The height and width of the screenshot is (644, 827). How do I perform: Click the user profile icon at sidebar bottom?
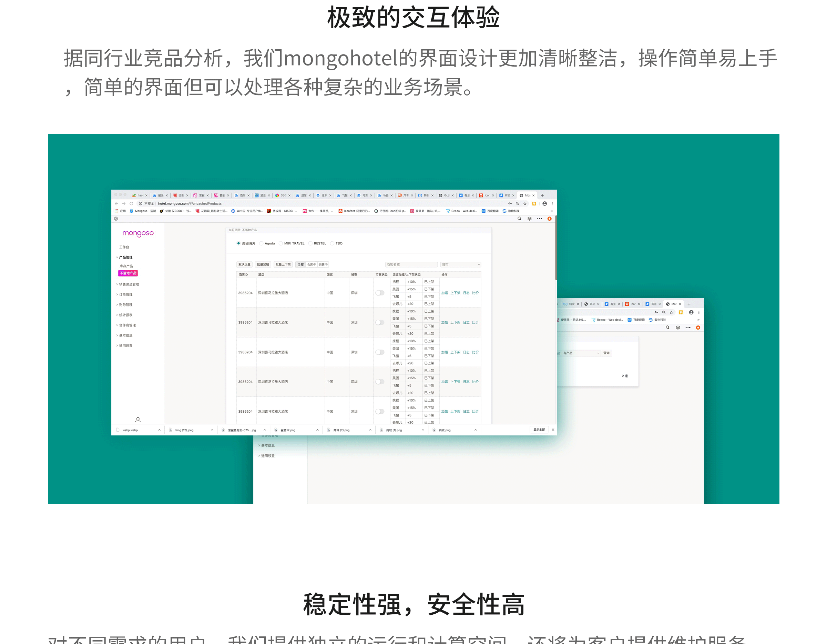click(x=138, y=420)
